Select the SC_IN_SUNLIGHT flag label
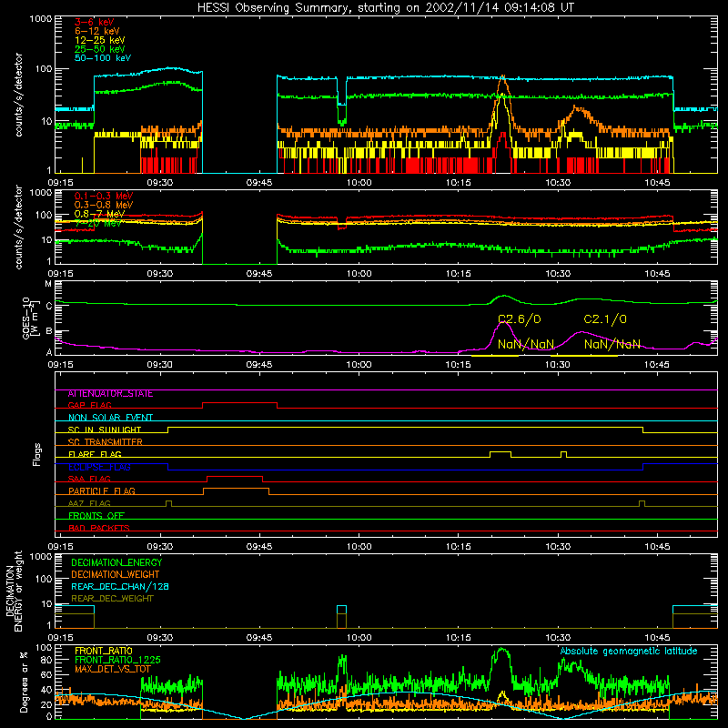The height and width of the screenshot is (728, 728). click(105, 430)
